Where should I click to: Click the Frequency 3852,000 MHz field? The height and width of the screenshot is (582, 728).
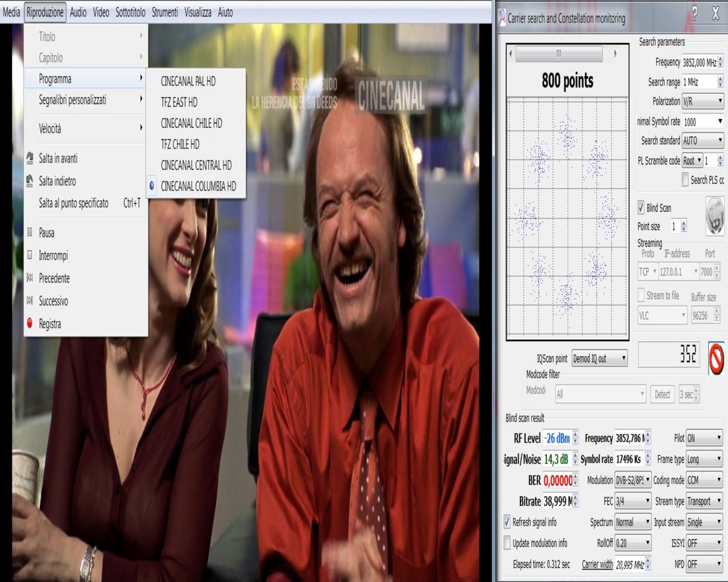point(700,63)
